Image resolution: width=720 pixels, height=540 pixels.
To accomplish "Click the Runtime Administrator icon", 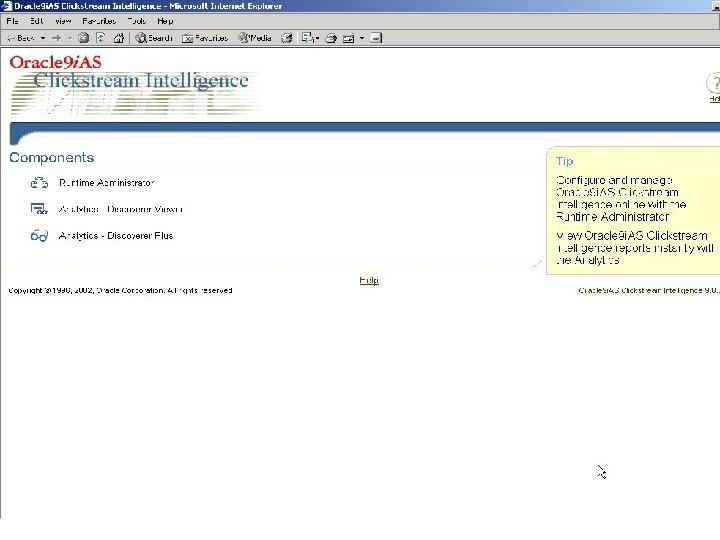I will pyautogui.click(x=39, y=183).
